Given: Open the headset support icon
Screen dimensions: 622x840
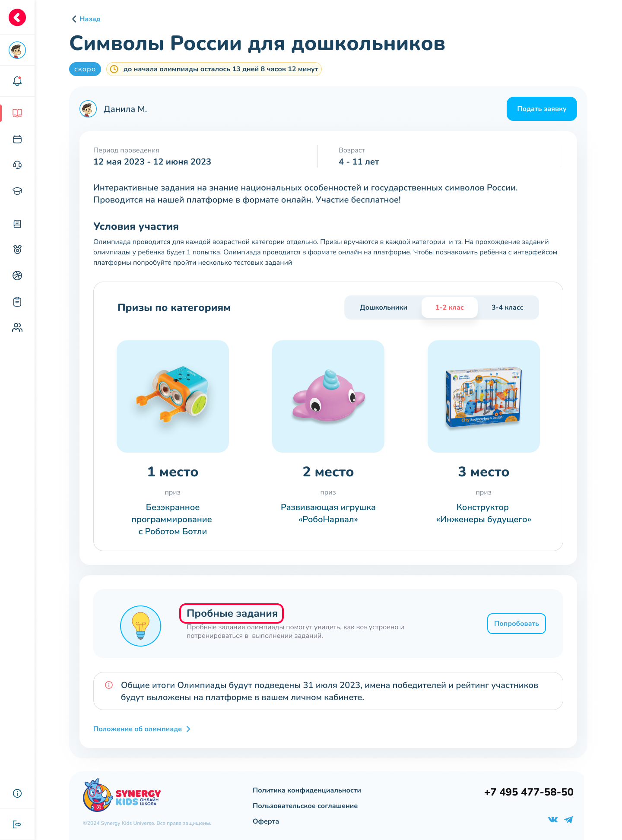Looking at the screenshot, I should pos(17,165).
